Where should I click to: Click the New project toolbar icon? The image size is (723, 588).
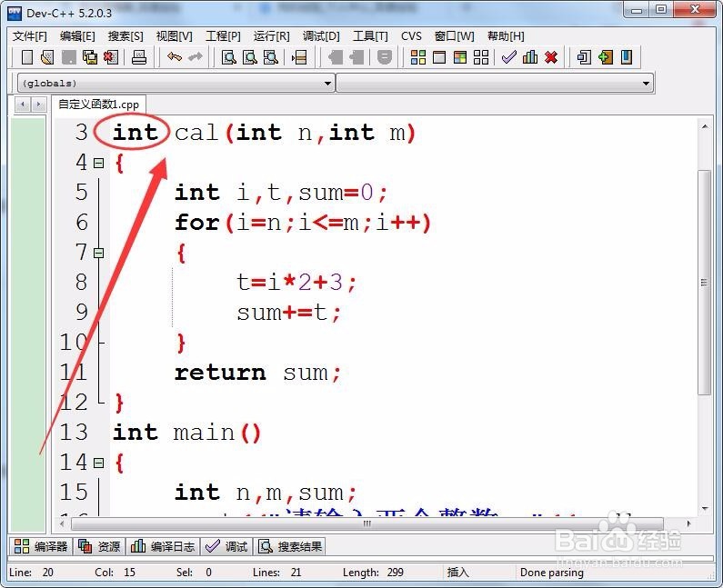pyautogui.click(x=584, y=57)
